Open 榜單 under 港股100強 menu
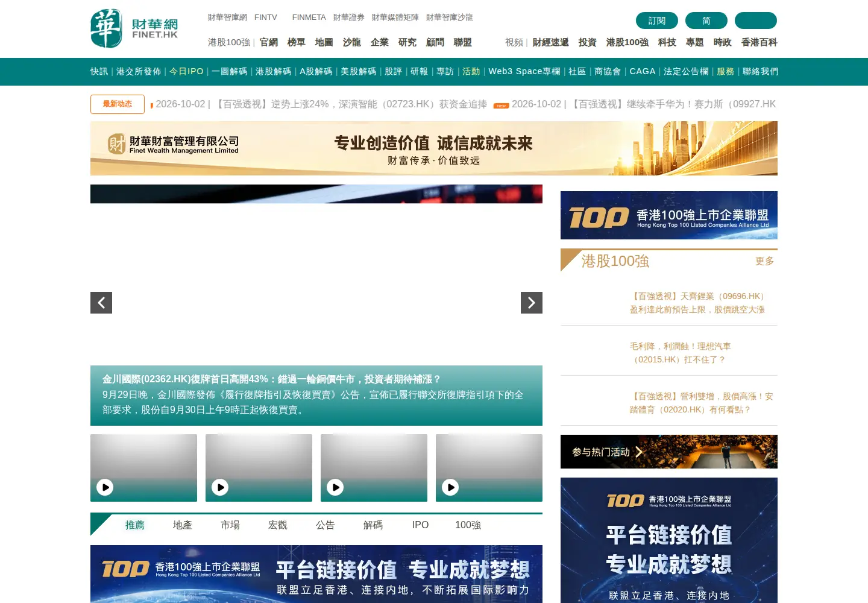Image resolution: width=868 pixels, height=603 pixels. click(297, 42)
